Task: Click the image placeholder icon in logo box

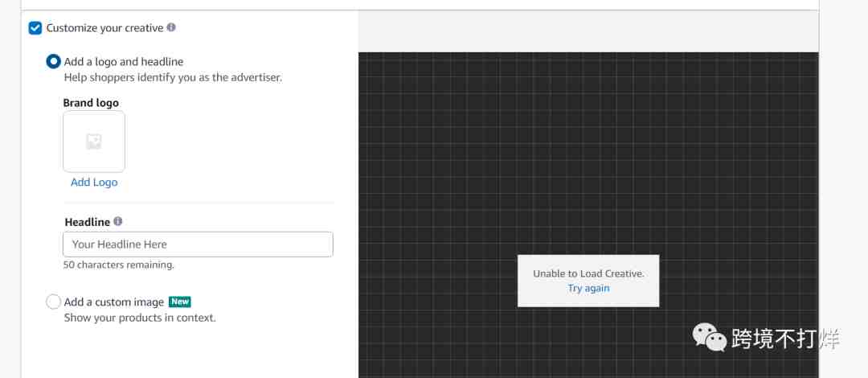Action: (94, 142)
